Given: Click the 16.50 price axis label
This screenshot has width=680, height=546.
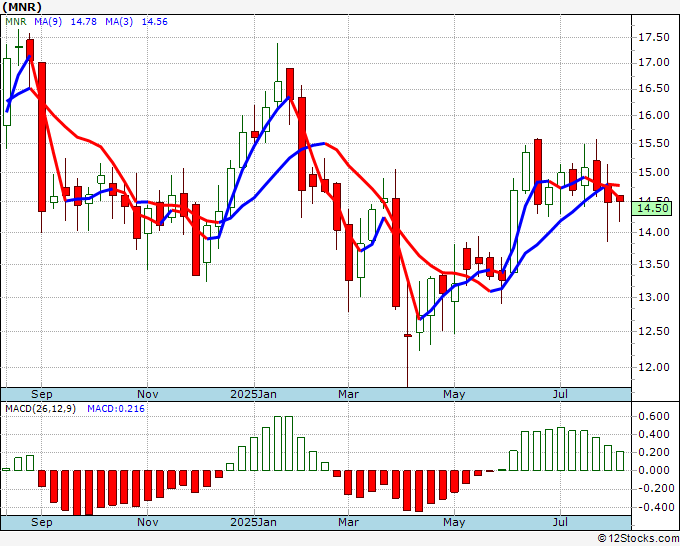Looking at the screenshot, I should (x=654, y=88).
